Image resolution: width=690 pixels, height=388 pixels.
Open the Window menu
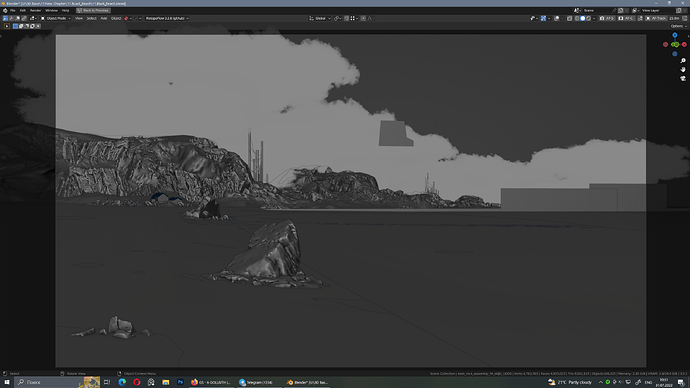[51, 10]
